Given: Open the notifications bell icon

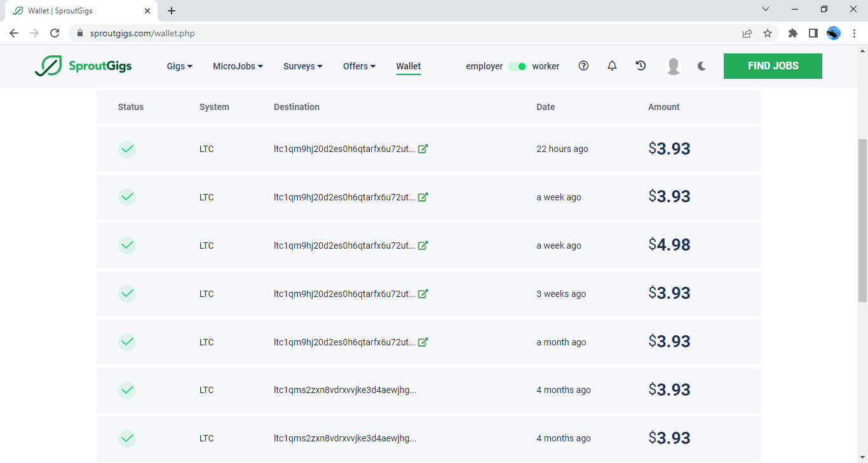Looking at the screenshot, I should coord(612,66).
